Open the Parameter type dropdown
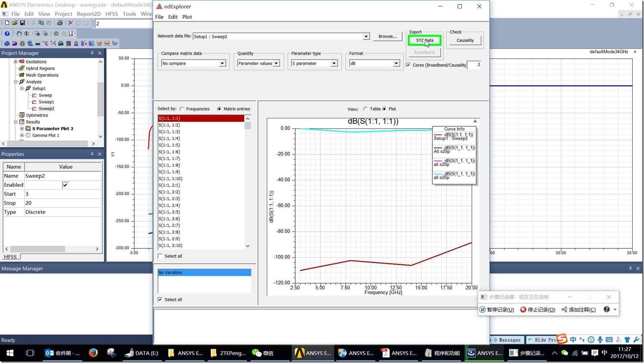The image size is (644, 363). click(x=334, y=64)
